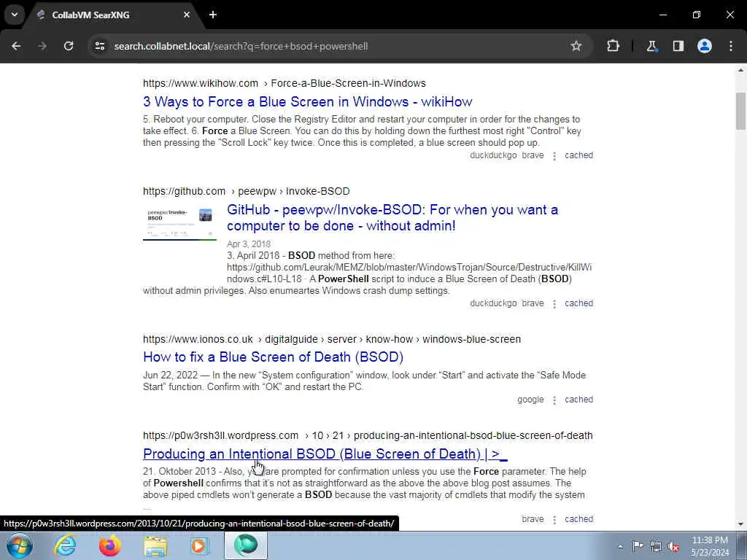
Task: Open Windows Media Player in taskbar
Action: pyautogui.click(x=200, y=545)
